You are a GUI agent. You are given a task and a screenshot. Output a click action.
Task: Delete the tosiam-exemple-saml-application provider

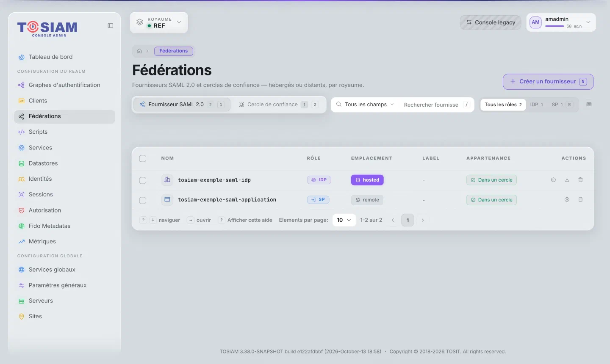[x=580, y=200]
